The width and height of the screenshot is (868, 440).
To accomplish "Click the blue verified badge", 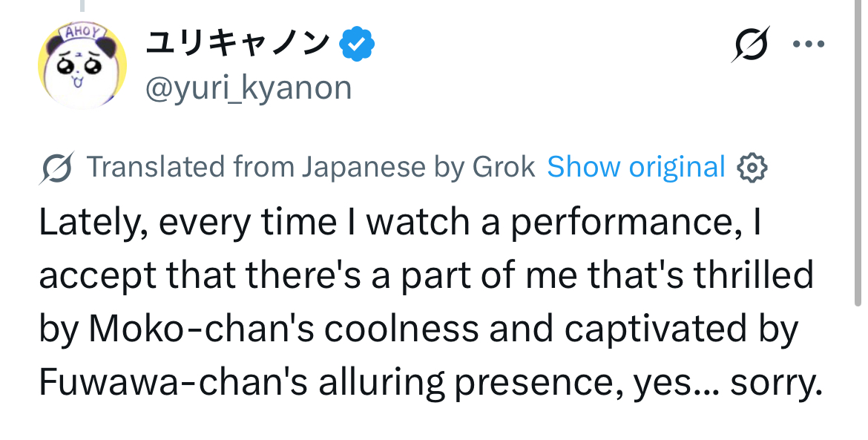I will 357,45.
